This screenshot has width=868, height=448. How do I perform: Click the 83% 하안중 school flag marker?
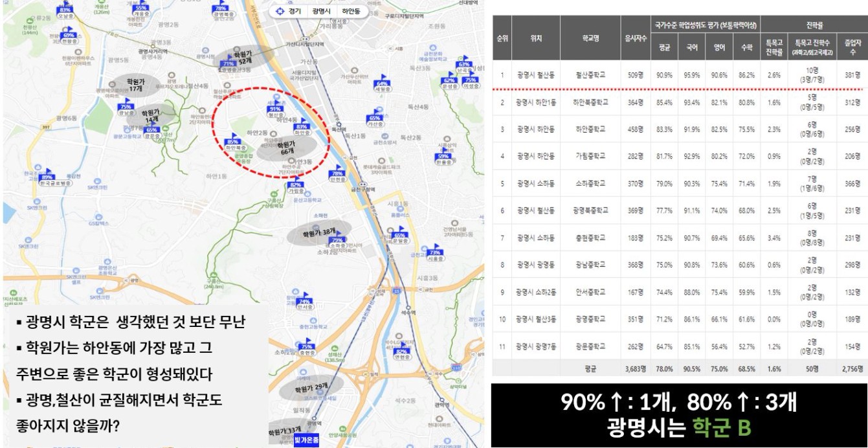[x=302, y=127]
